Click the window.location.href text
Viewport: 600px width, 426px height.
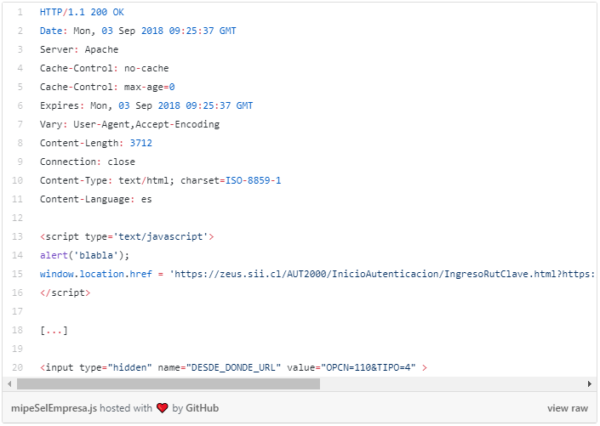point(96,274)
